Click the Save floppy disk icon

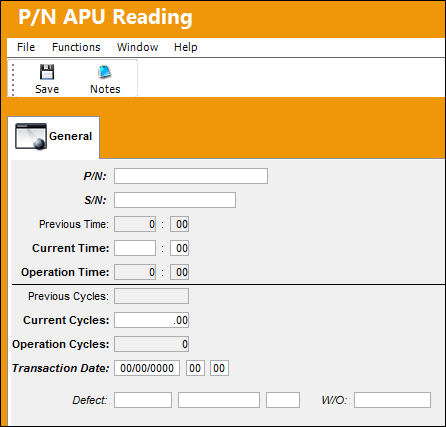pyautogui.click(x=47, y=71)
